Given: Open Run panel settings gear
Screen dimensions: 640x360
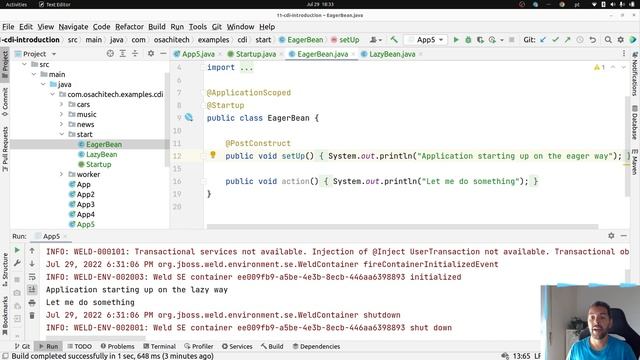Looking at the screenshot, I should (x=611, y=236).
